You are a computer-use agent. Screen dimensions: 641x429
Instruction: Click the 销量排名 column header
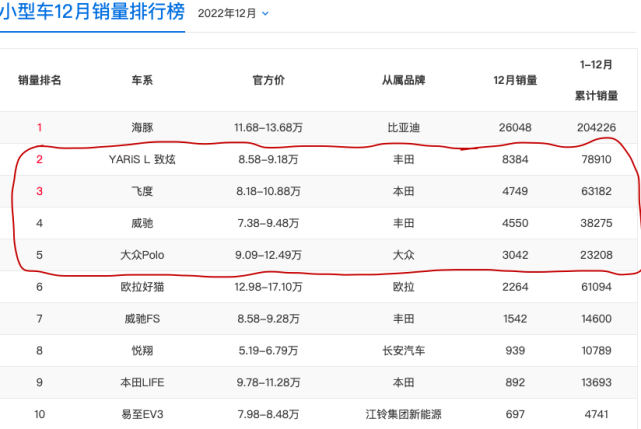40,80
